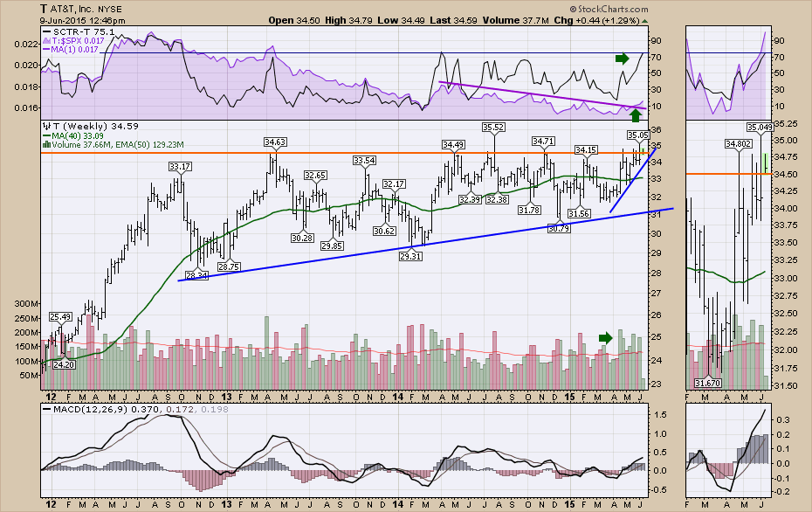
Task: Click the 'Chg +0.44 (+1.29%)' value
Action: click(x=596, y=21)
